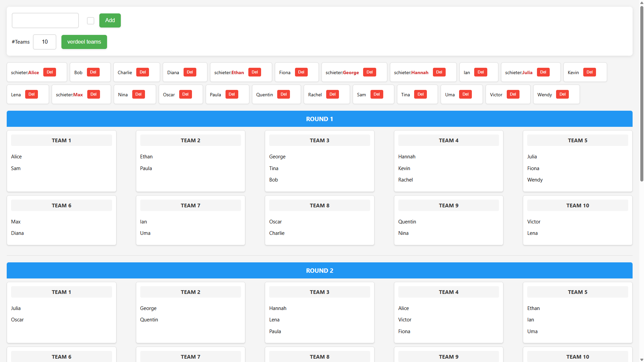Click the TEAM 10 header in Round 1
Image resolution: width=644 pixels, height=362 pixels.
(578, 205)
